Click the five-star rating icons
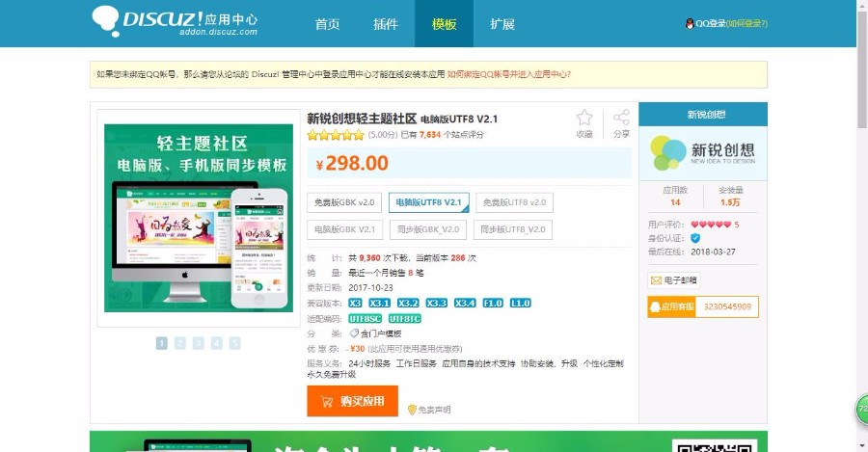The image size is (868, 452). (x=336, y=134)
